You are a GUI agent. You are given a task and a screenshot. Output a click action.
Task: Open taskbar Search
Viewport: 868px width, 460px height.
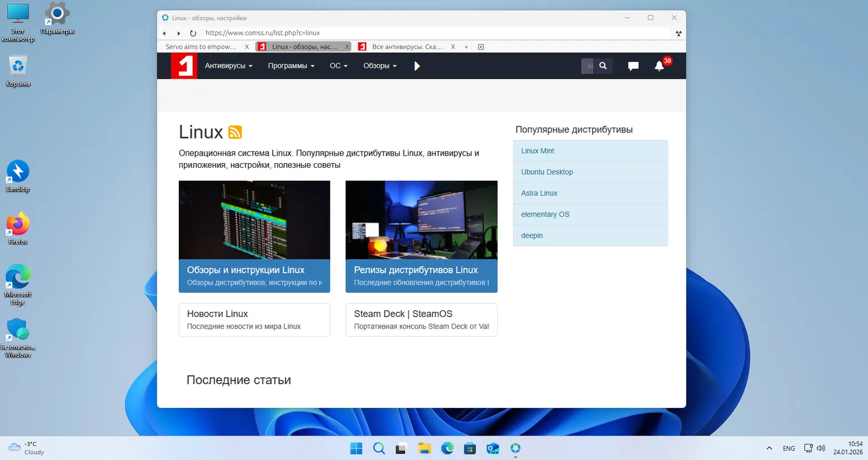pyautogui.click(x=379, y=448)
